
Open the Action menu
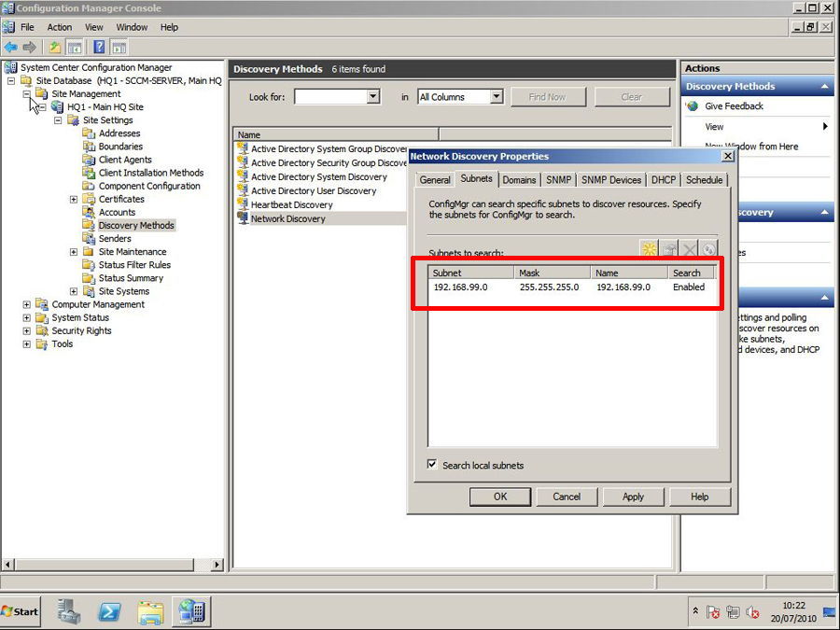click(x=59, y=27)
